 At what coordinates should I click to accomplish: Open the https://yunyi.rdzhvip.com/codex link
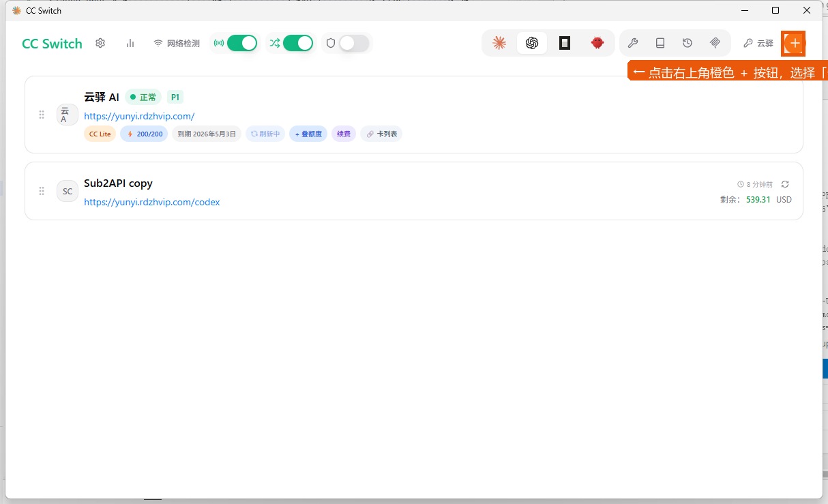[x=151, y=202]
